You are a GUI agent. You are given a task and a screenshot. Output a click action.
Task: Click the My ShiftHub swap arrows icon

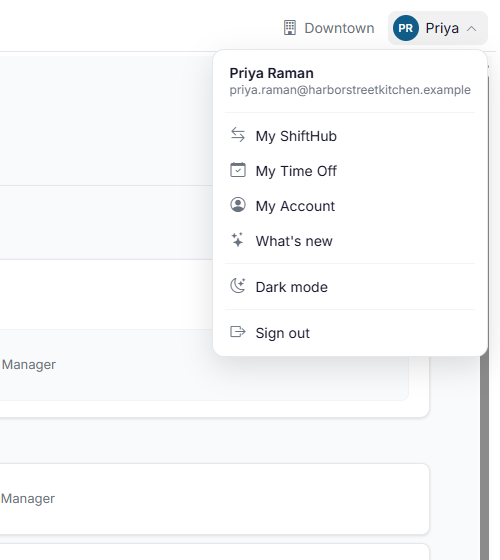(238, 135)
